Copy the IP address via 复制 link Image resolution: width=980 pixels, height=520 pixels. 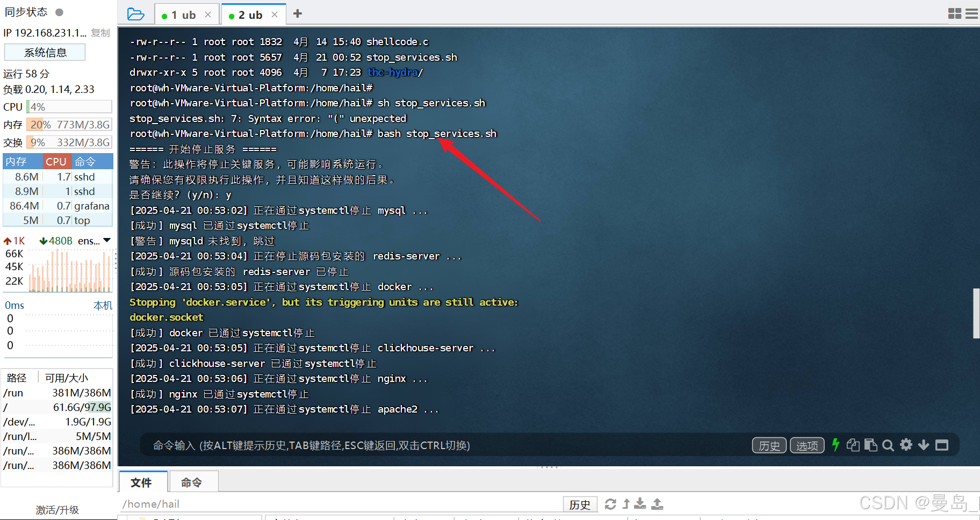click(100, 33)
